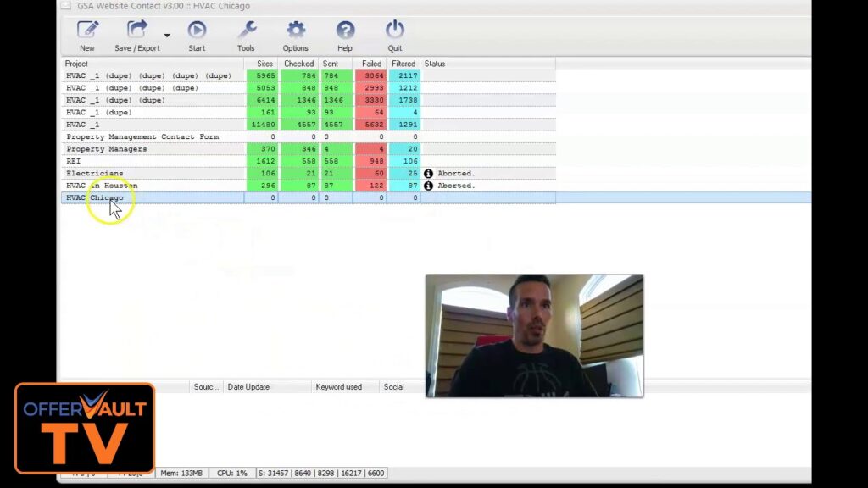The image size is (868, 488).
Task: Select Property Management Contact Form project
Action: pos(142,136)
